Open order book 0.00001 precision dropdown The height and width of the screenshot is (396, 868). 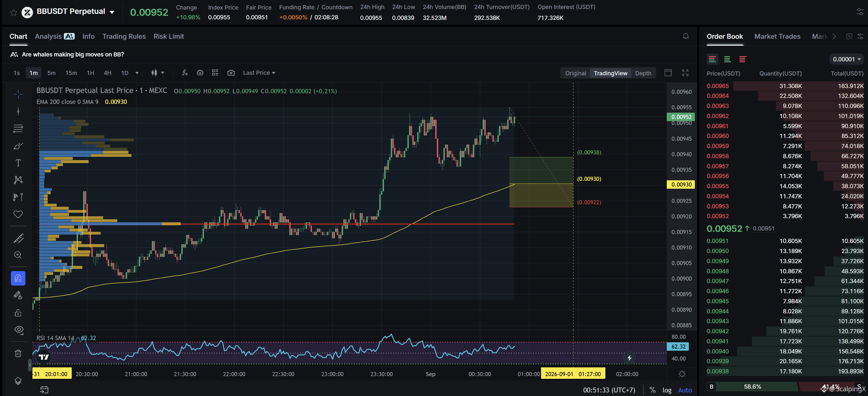point(846,59)
